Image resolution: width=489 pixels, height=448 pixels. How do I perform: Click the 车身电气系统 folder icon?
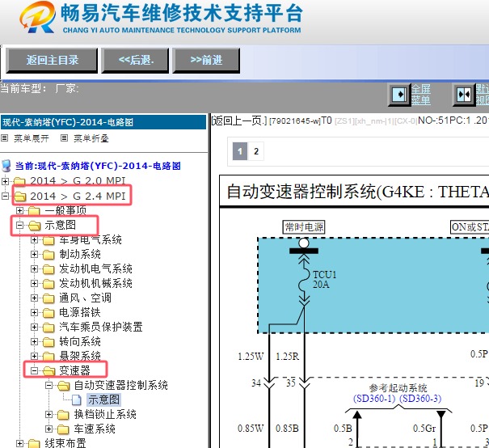coord(48,240)
